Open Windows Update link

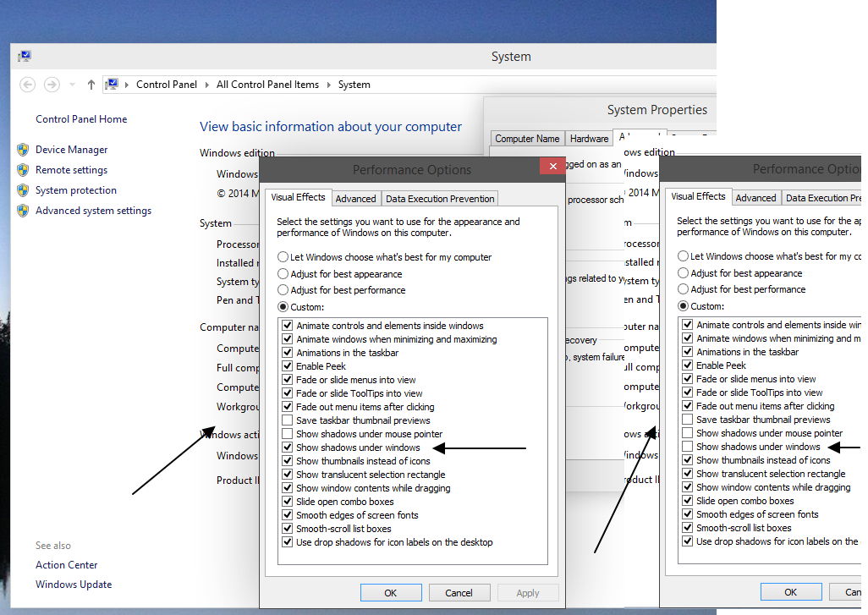point(74,584)
